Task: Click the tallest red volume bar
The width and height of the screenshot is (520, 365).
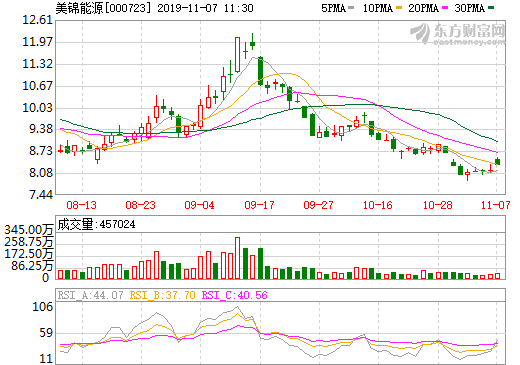Action: click(x=238, y=258)
